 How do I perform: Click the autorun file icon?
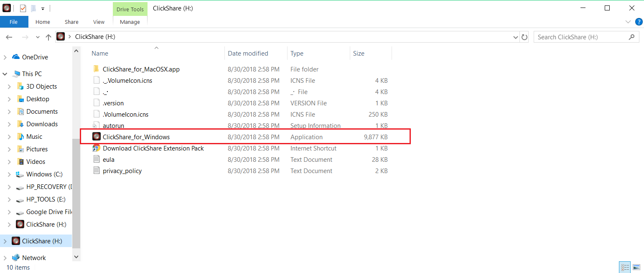[96, 125]
